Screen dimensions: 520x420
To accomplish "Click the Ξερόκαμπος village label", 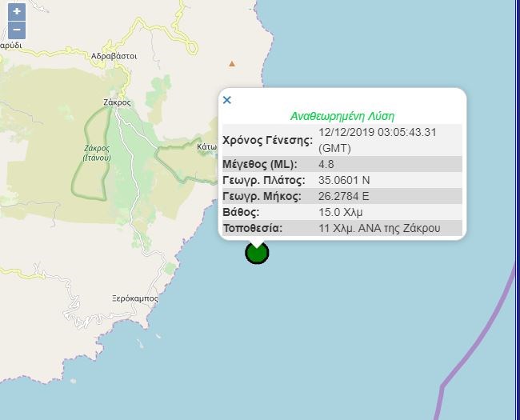I will point(135,298).
